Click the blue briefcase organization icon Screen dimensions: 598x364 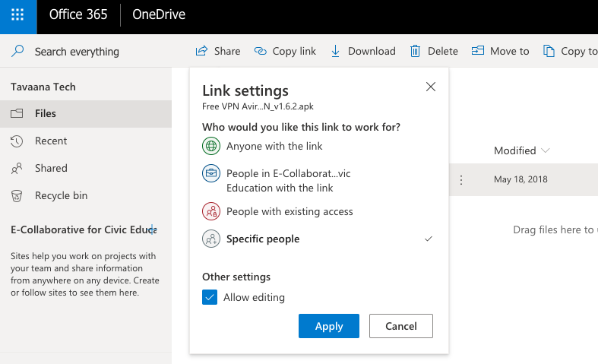[211, 173]
